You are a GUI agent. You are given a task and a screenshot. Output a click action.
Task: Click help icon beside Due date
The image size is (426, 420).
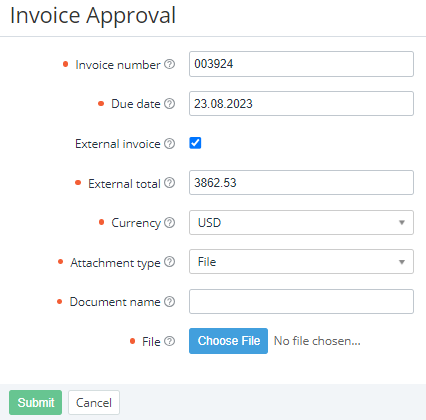click(170, 104)
